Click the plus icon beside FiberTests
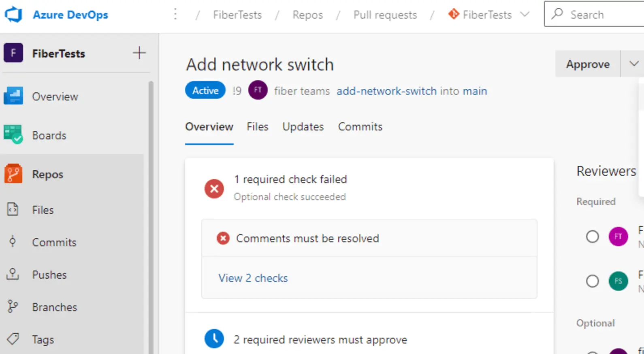 pos(139,53)
